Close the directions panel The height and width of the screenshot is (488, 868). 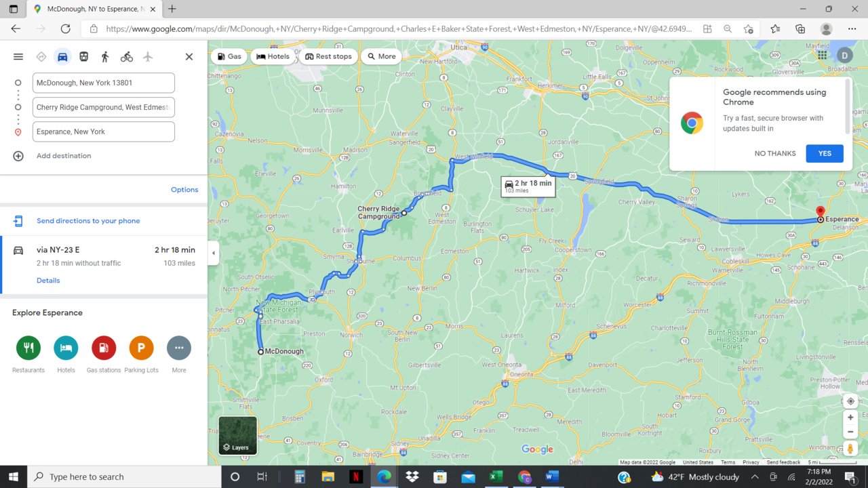coord(189,57)
